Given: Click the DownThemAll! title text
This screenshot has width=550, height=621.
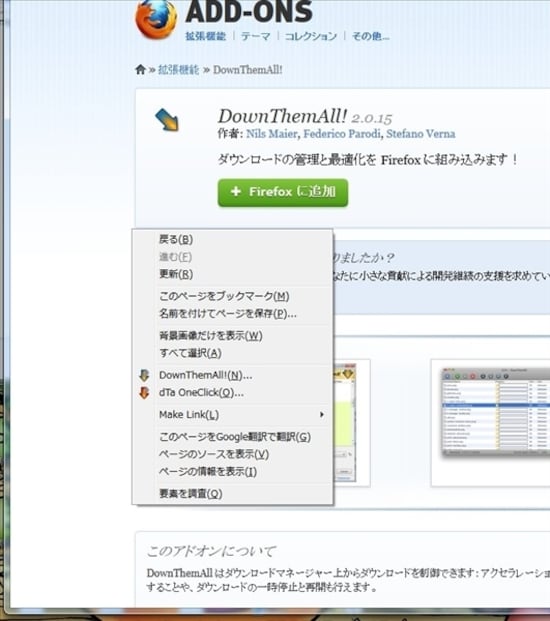Looking at the screenshot, I should 282,116.
